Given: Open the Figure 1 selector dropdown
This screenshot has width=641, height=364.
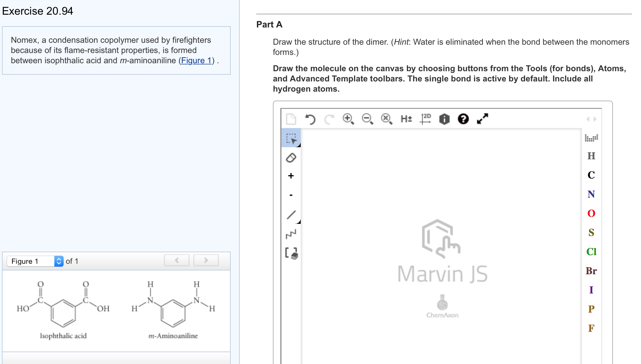Looking at the screenshot, I should click(x=35, y=261).
